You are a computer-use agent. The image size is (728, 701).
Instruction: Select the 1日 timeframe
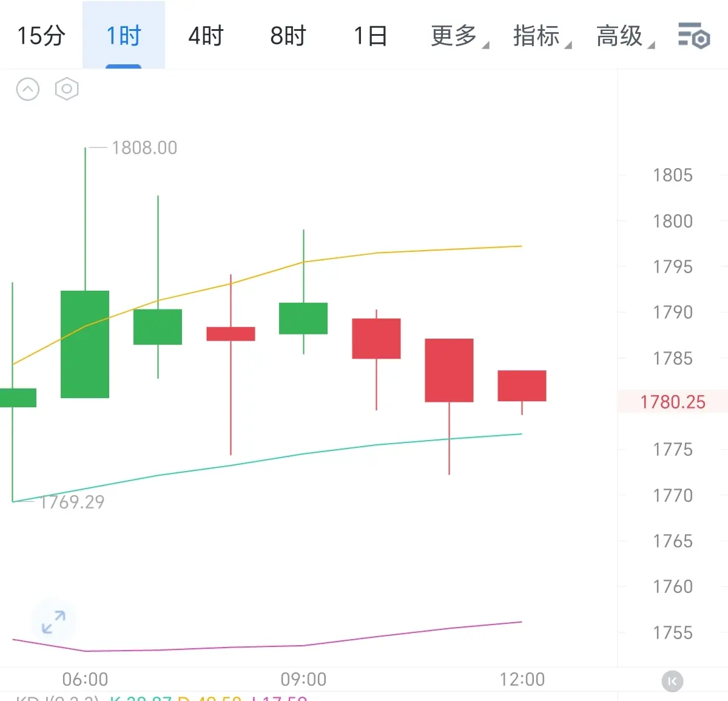click(371, 36)
